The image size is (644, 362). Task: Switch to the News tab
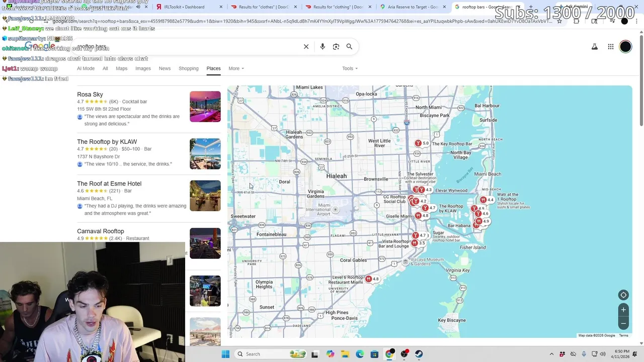tap(165, 68)
